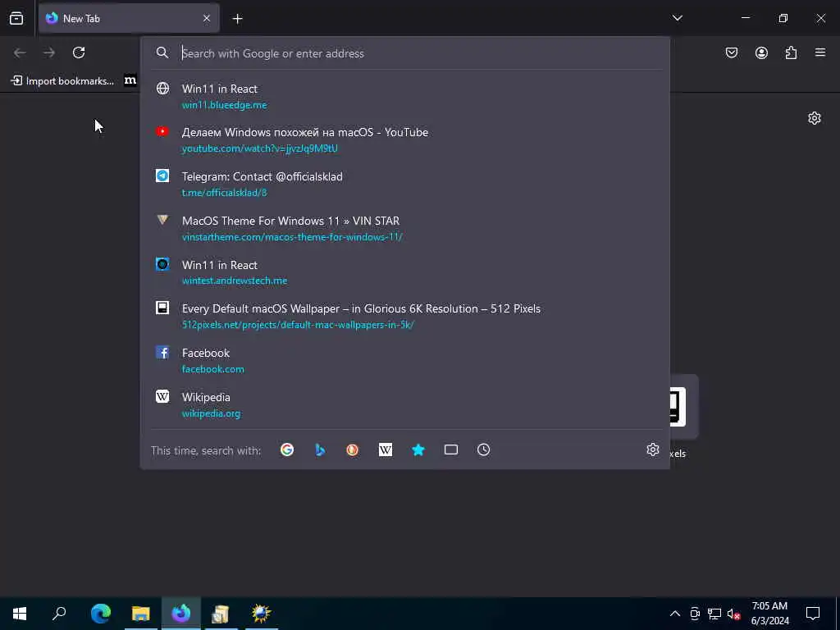This screenshot has width=840, height=630.
Task: Click the search magnifier in address bar
Action: (x=162, y=52)
